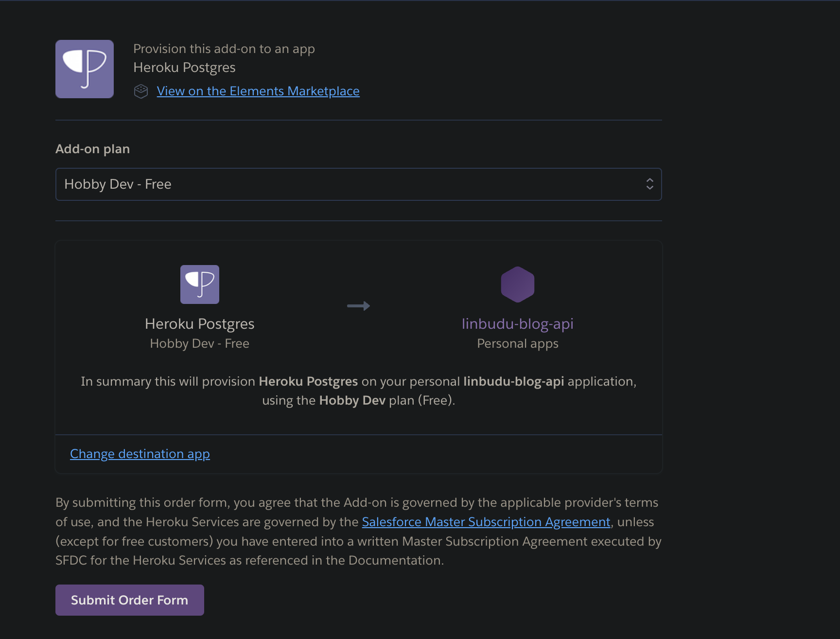Image resolution: width=840 pixels, height=639 pixels.
Task: Open the linbudu-blog-api app link
Action: point(517,324)
